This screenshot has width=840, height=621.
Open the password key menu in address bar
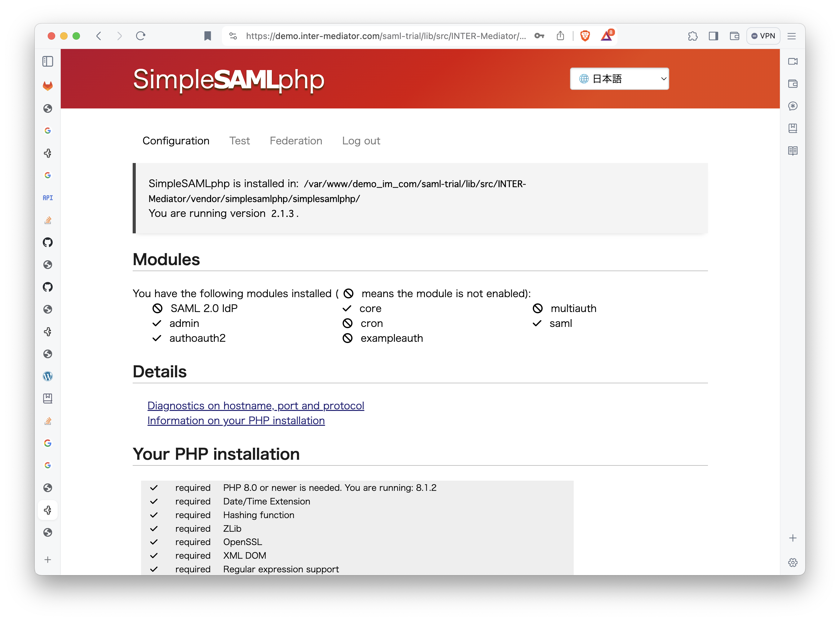539,36
